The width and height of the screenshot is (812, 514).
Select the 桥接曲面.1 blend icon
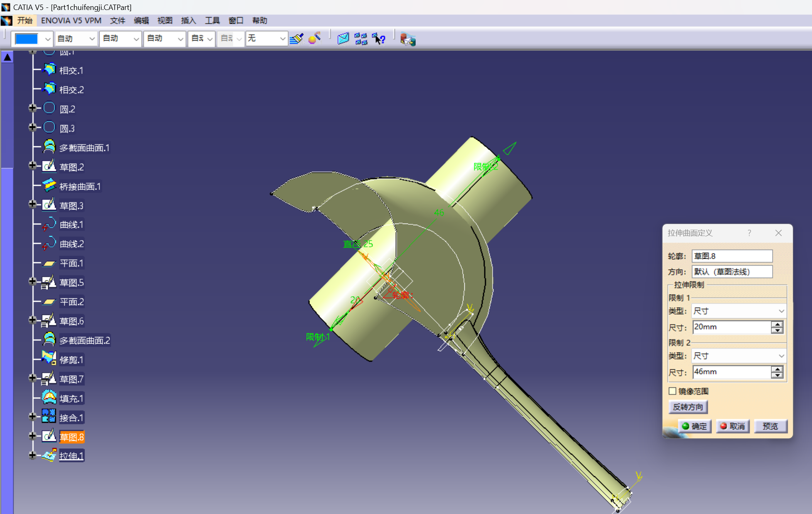(x=49, y=185)
